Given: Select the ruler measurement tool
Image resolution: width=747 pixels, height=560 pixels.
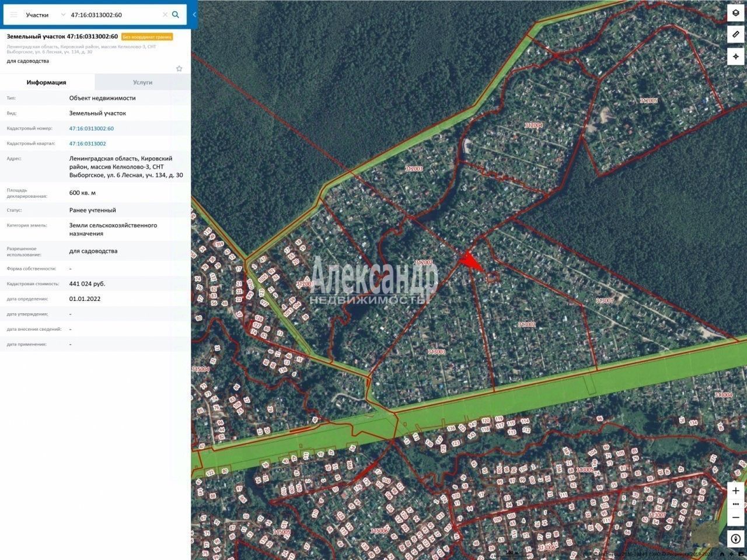Looking at the screenshot, I should pos(735,35).
